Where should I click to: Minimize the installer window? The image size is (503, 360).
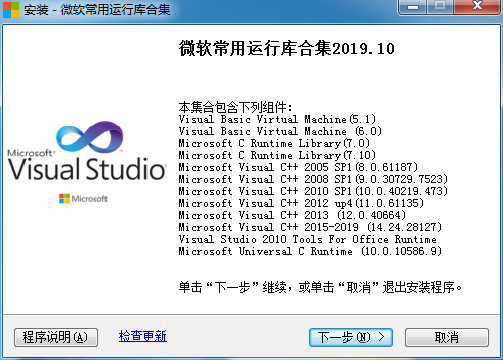pyautogui.click(x=412, y=7)
